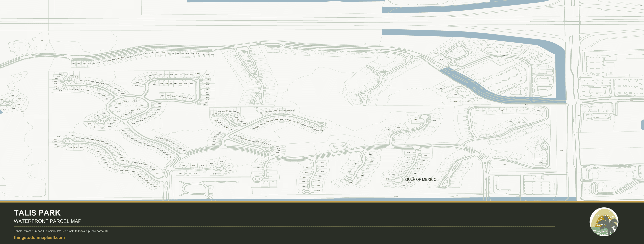This screenshot has width=644, height=244.
Task: Select parcel 5601 by the canal
Action: (x=526, y=104)
